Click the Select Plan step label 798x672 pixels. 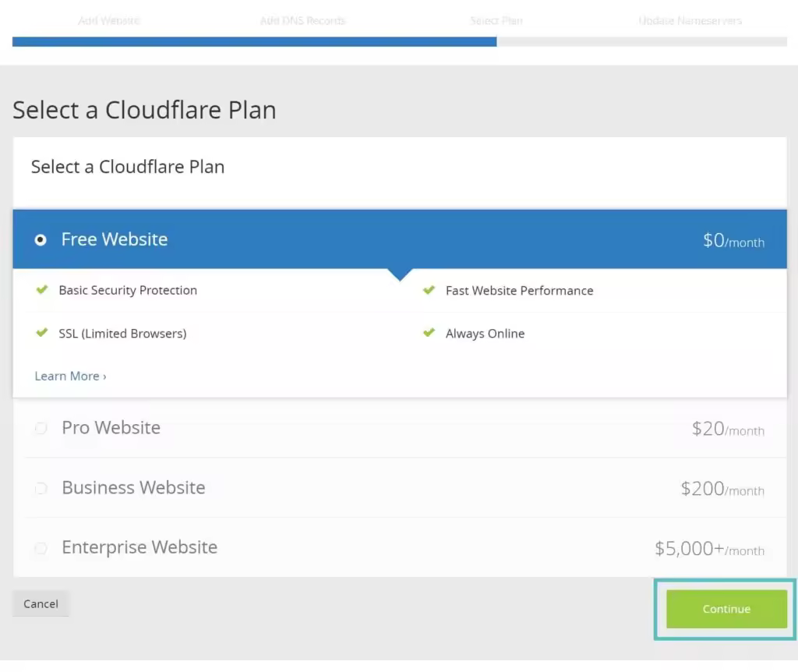(496, 21)
